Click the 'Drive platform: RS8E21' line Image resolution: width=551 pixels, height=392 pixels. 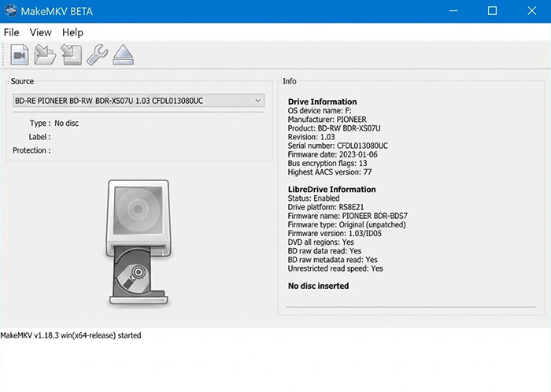326,207
